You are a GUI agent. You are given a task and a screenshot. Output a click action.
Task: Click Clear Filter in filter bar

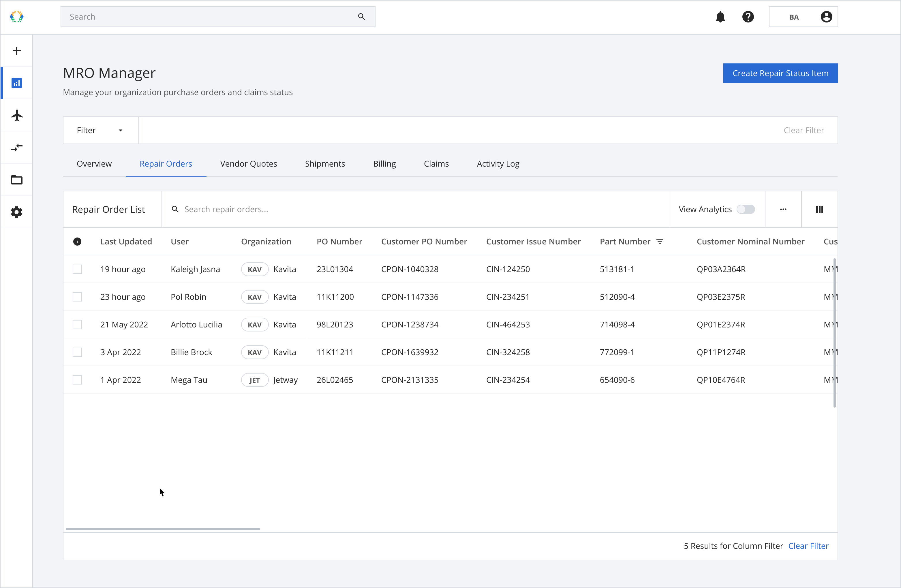[x=803, y=130]
